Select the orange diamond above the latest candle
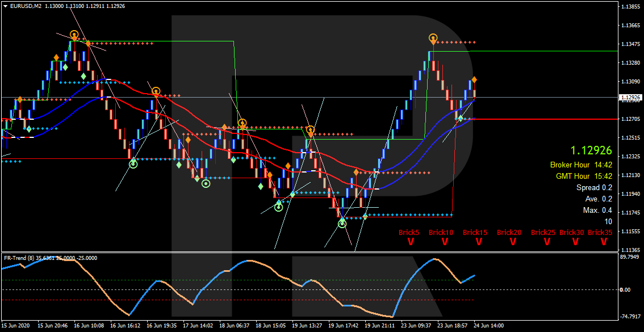This screenshot has width=644, height=332. click(474, 79)
